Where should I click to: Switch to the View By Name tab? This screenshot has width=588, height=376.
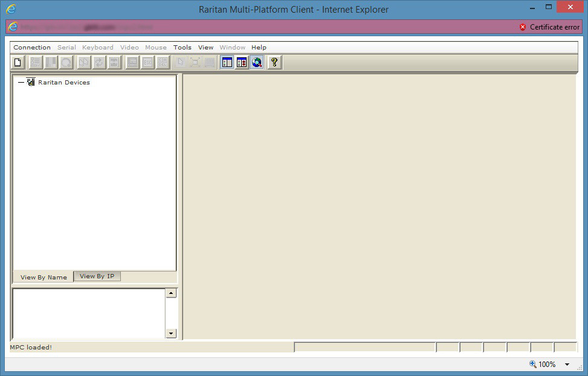(44, 277)
